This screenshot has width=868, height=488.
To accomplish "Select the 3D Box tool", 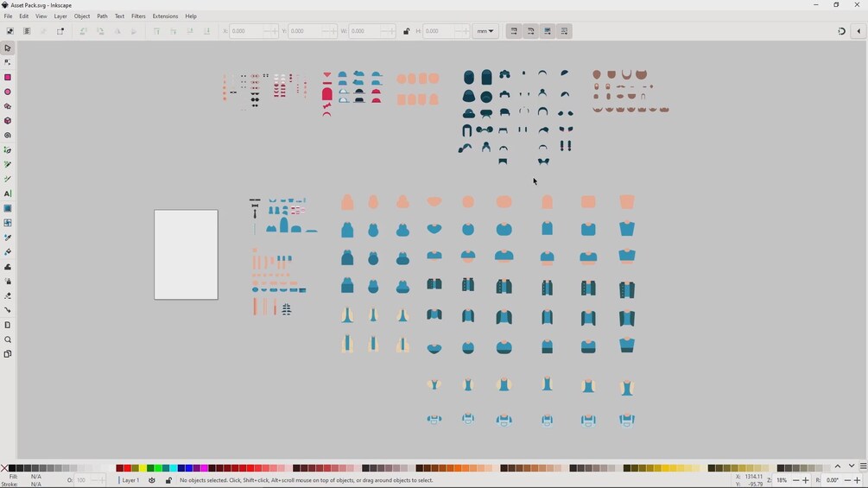I will [x=8, y=121].
